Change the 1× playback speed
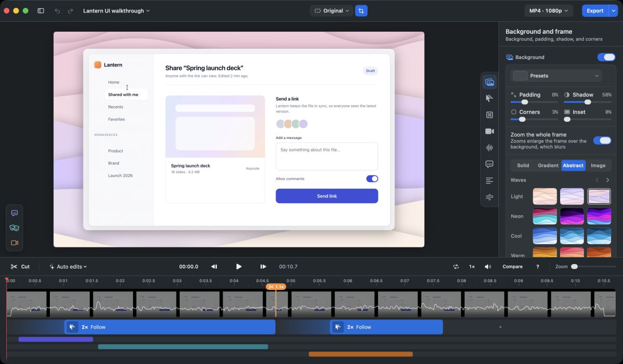The width and height of the screenshot is (623, 364). click(x=471, y=267)
